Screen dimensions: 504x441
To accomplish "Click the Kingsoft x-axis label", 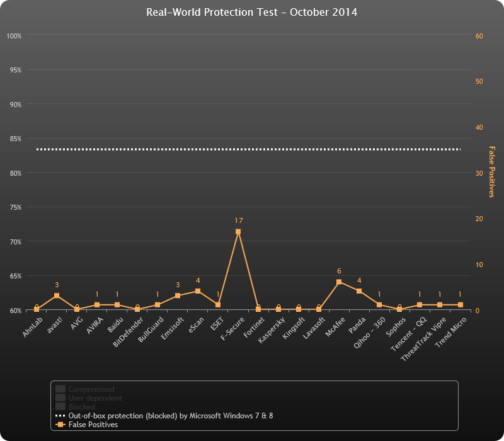I will point(294,328).
